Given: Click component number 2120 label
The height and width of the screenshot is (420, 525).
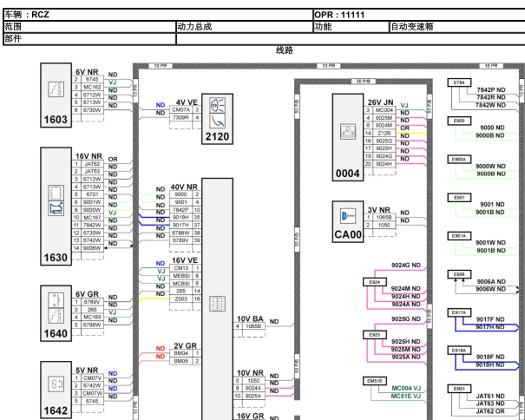Looking at the screenshot, I should (217, 136).
